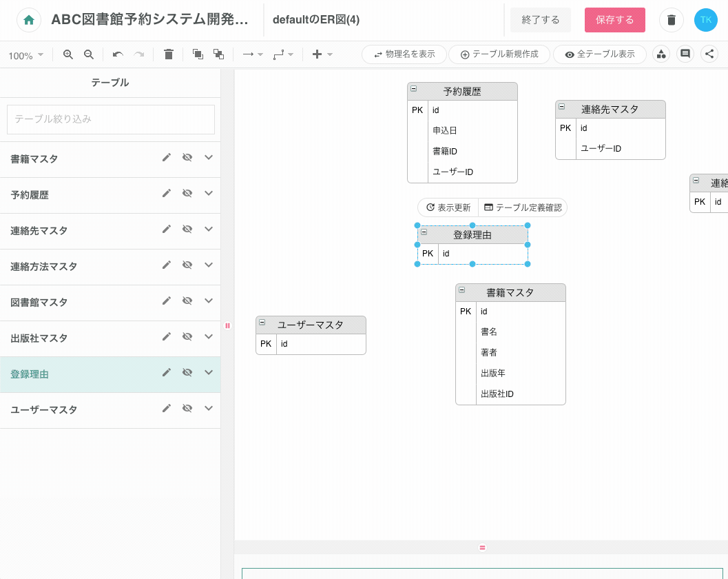
Task: Toggle visibility of the 予約履歴 table
Action: point(187,193)
